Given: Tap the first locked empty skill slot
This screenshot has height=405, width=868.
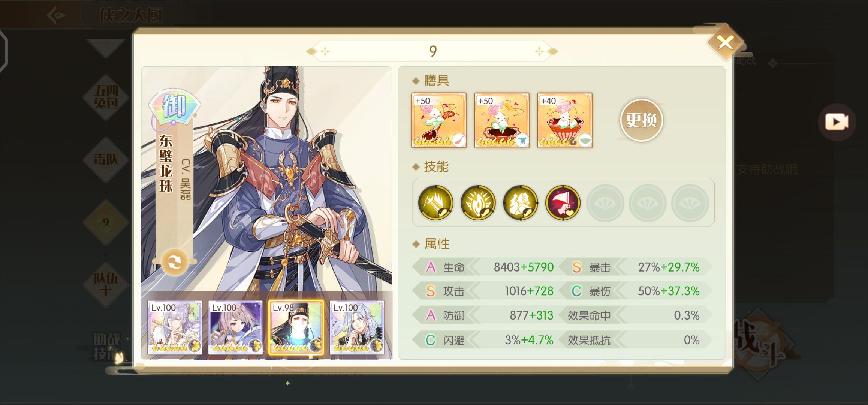Looking at the screenshot, I should click(x=605, y=203).
